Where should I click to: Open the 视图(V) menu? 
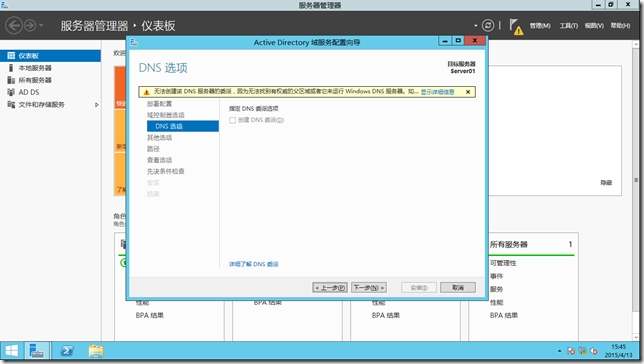pos(594,25)
